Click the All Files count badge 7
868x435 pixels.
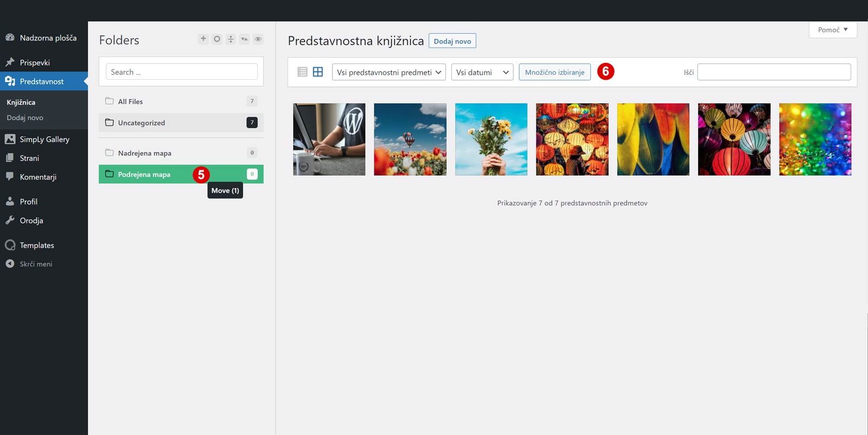252,101
